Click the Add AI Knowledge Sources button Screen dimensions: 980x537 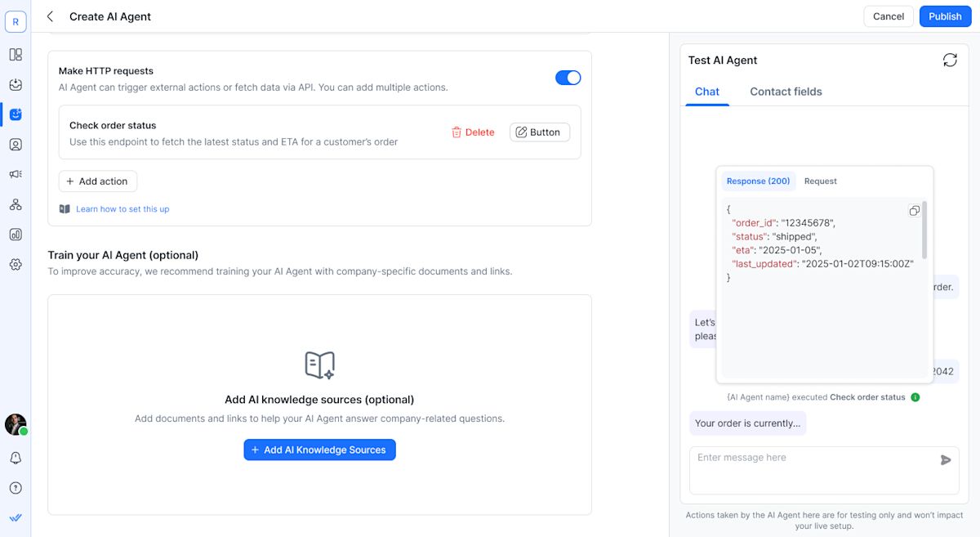click(319, 450)
